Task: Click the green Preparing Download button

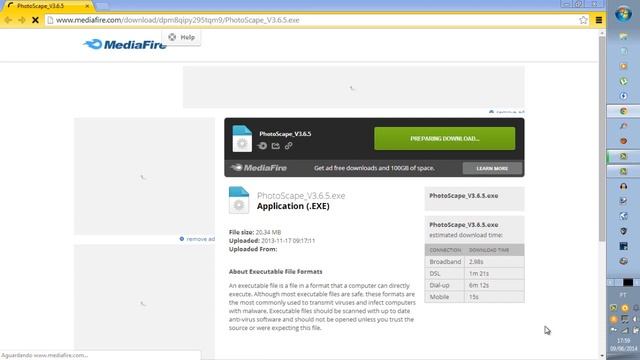Action: (444, 138)
